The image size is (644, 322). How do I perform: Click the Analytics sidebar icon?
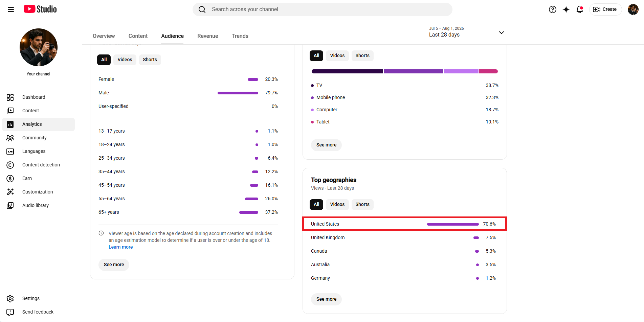[x=10, y=124]
